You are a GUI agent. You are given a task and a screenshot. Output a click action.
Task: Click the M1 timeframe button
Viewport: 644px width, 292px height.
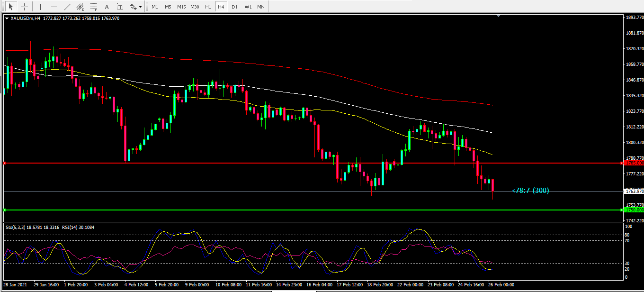pos(154,7)
